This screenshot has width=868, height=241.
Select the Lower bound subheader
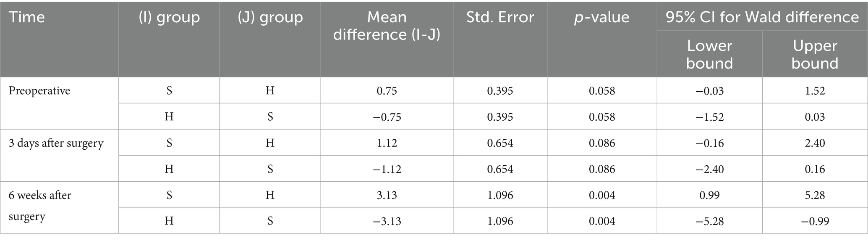(709, 55)
